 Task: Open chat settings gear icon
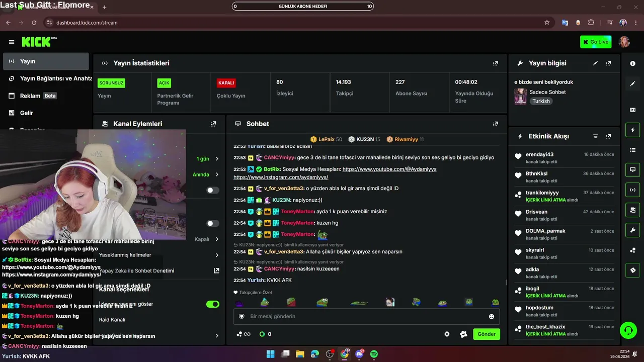447,334
